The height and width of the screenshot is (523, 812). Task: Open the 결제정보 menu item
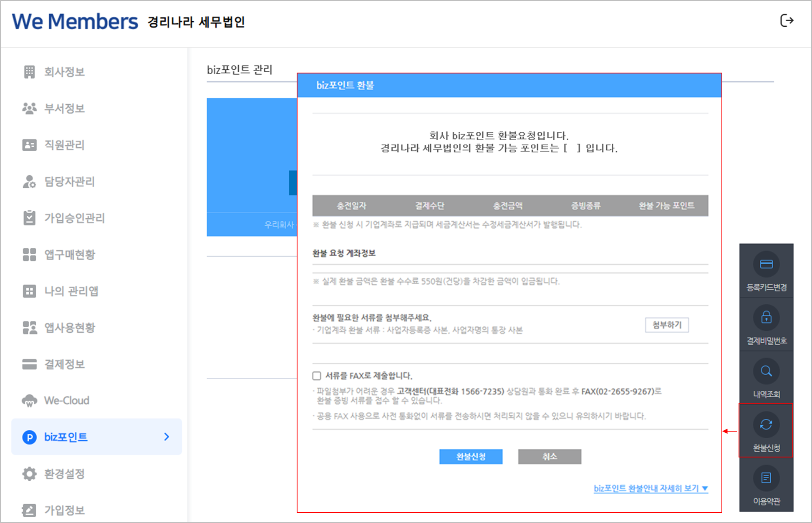tap(64, 364)
